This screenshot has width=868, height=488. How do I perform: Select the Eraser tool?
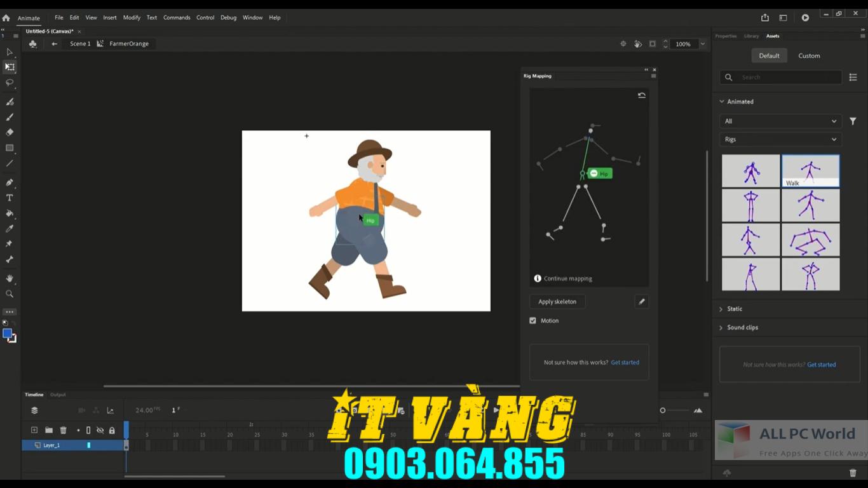coord(9,132)
